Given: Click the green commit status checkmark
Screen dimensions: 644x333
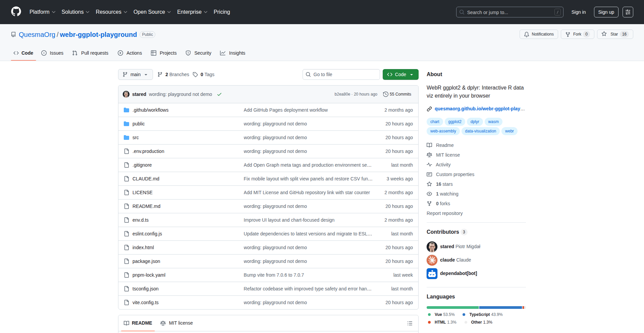Looking at the screenshot, I should 219,94.
